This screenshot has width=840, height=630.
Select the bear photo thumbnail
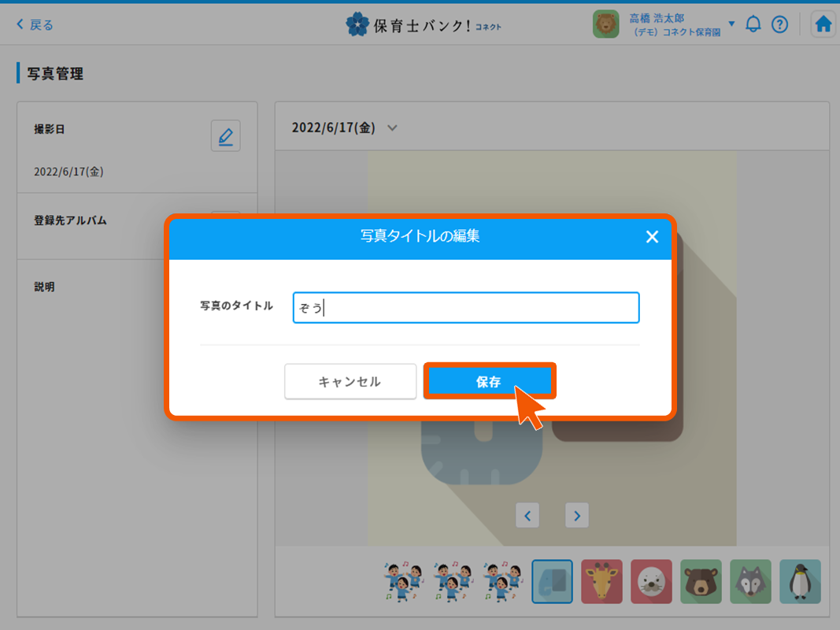(x=701, y=581)
